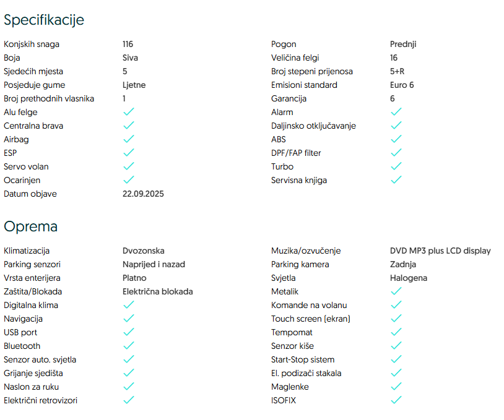The width and height of the screenshot is (504, 420).
Task: Click the checkmark next to Centralna brava
Action: point(129,126)
